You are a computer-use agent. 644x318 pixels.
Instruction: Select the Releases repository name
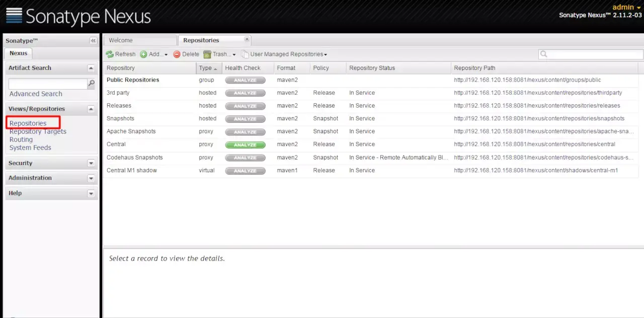tap(119, 106)
